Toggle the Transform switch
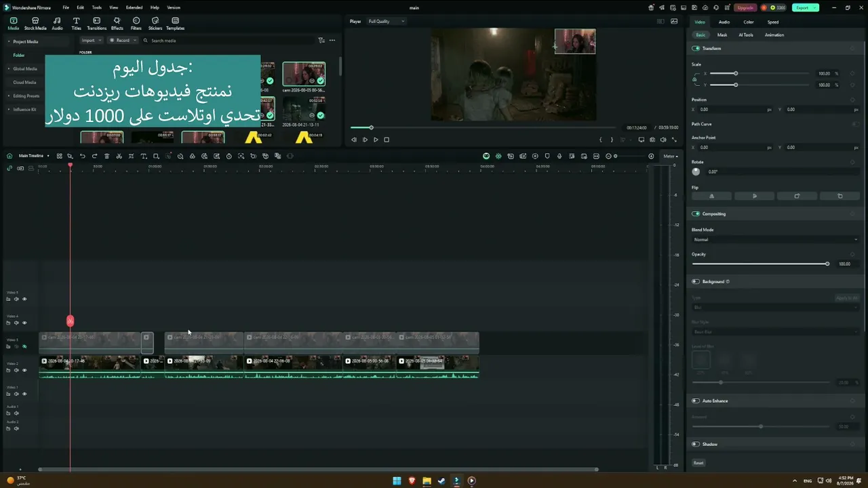Image resolution: width=868 pixels, height=488 pixels. 696,49
